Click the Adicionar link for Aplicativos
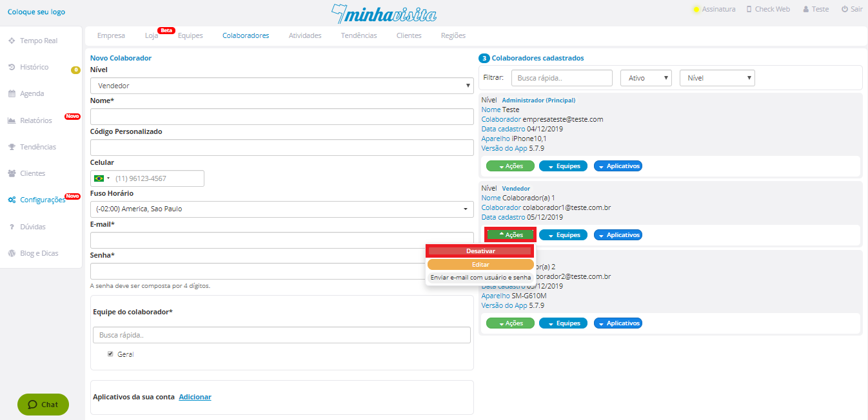This screenshot has width=868, height=420. tap(195, 397)
